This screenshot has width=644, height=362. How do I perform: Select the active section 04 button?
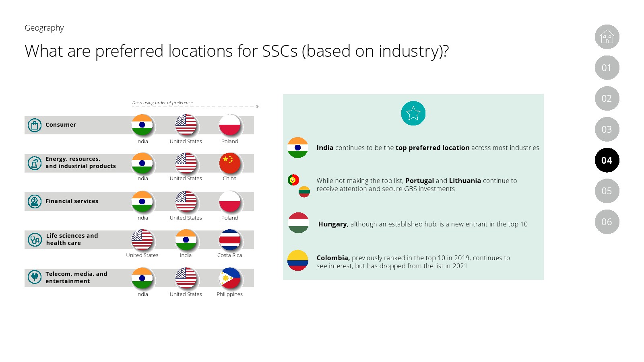(607, 160)
